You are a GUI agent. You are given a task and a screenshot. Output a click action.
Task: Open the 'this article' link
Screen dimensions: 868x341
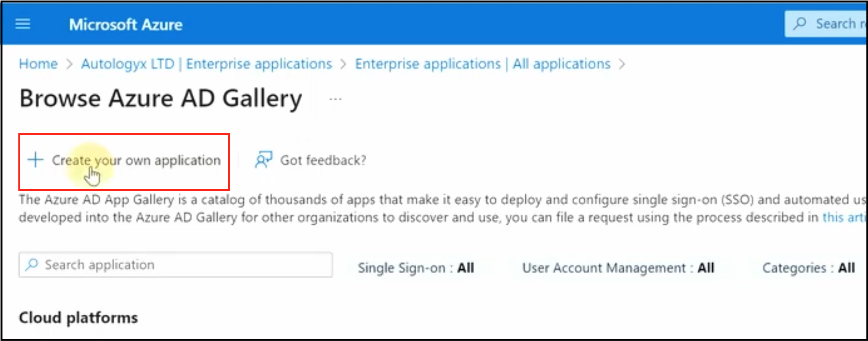click(844, 217)
